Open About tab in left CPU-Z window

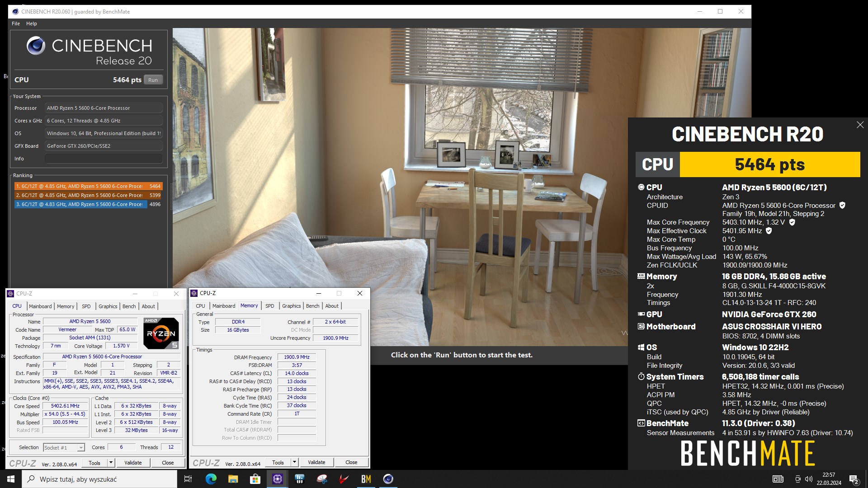[148, 306]
